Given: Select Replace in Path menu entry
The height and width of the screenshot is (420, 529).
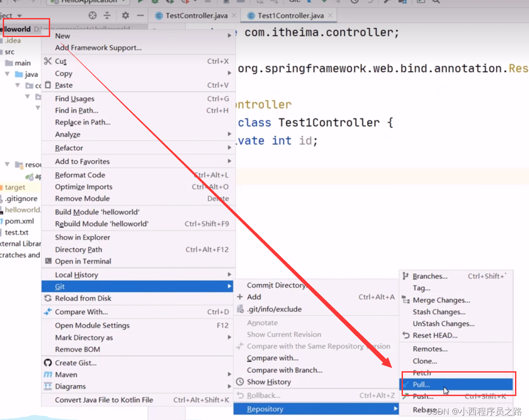Looking at the screenshot, I should (x=138, y=122).
